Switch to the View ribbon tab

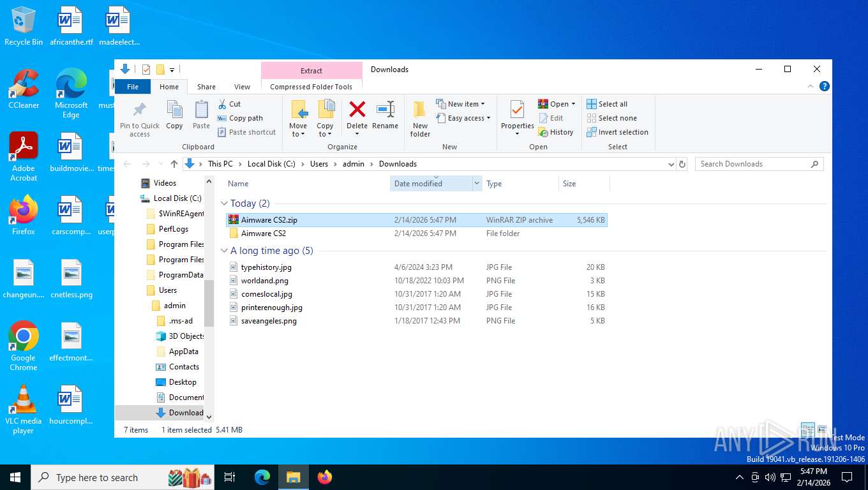click(x=242, y=87)
